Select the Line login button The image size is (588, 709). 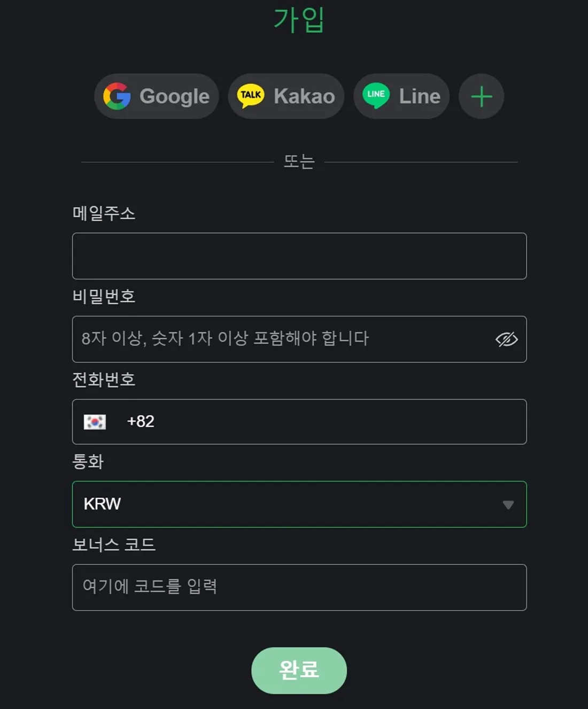401,96
